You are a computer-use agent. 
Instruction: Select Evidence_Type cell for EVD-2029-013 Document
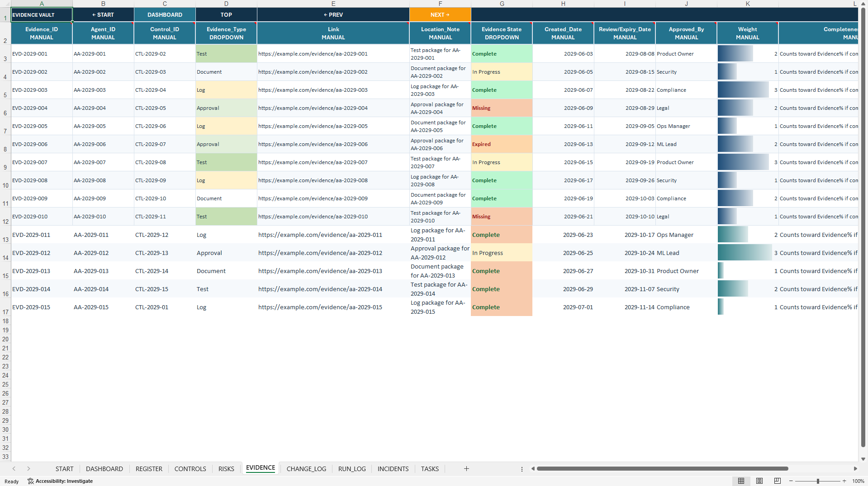point(226,271)
